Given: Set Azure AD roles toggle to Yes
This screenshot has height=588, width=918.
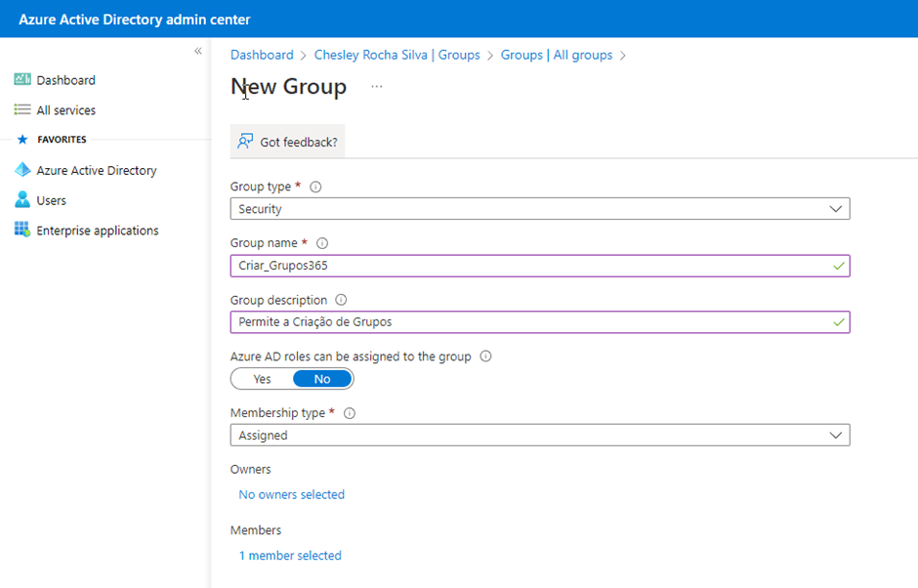Looking at the screenshot, I should (x=262, y=379).
